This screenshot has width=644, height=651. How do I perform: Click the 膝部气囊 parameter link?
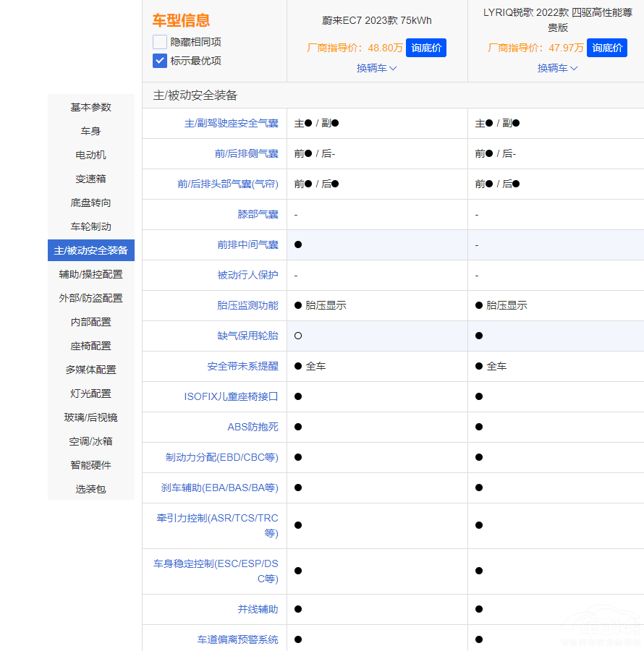coord(258,214)
